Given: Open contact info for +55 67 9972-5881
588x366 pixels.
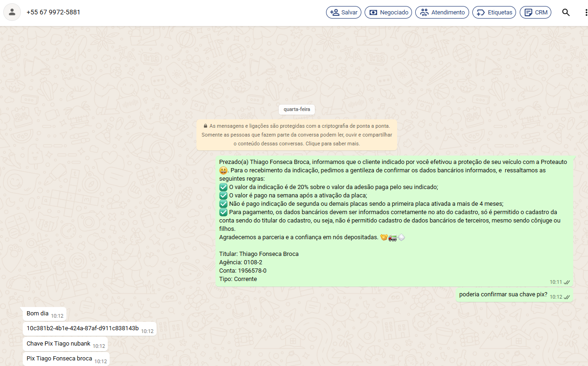Looking at the screenshot, I should [53, 13].
